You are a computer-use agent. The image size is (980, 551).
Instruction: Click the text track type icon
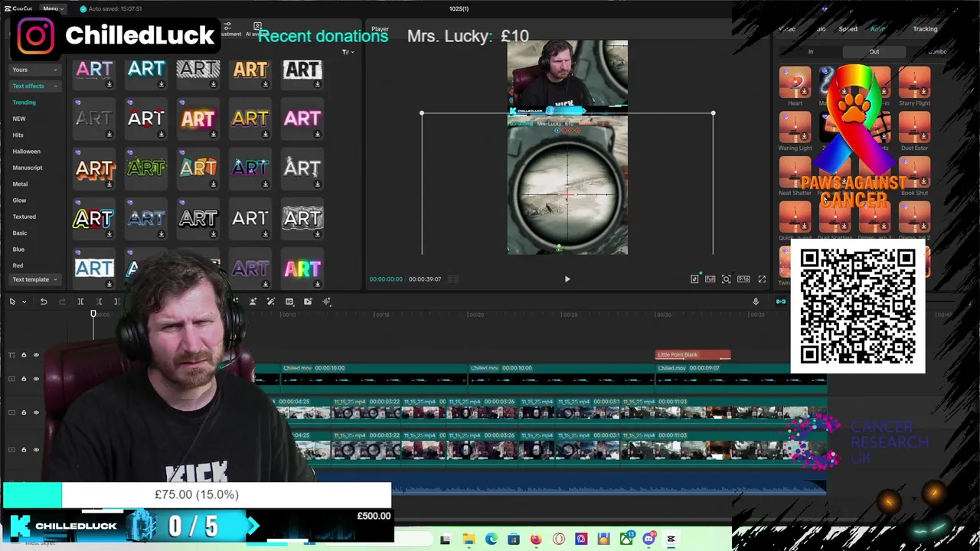click(x=11, y=355)
